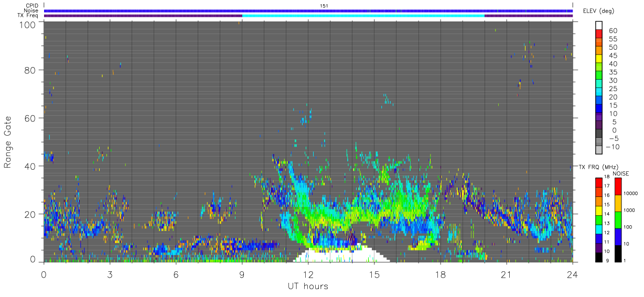The image size is (644, 297).
Task: Click the '40' tick on Range Gate axis
Action: coord(30,166)
